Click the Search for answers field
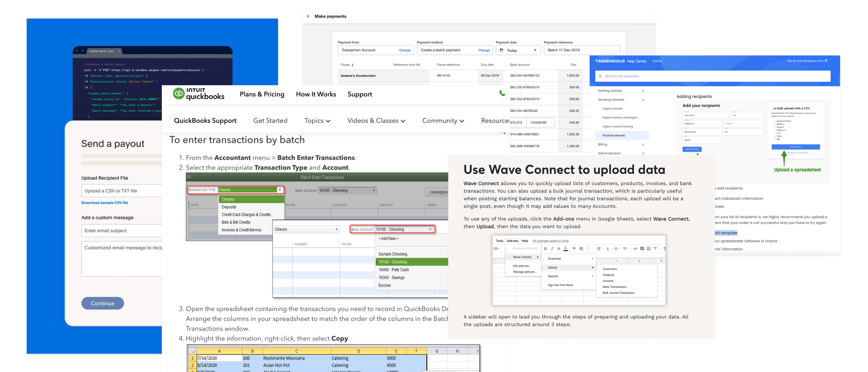868x372 pixels. (712, 76)
